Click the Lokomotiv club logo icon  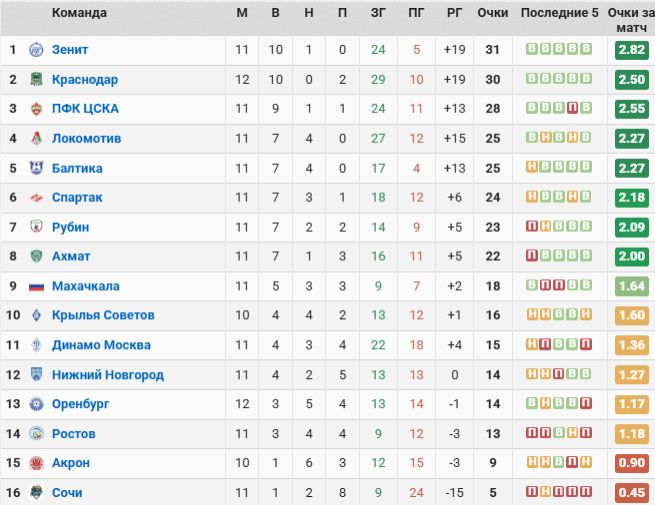click(x=36, y=139)
